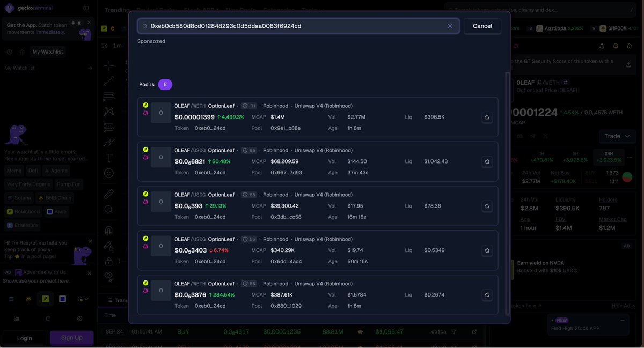Click the Ethereum chain chip in sidebar
Image resolution: width=644 pixels, height=348 pixels.
(22, 225)
